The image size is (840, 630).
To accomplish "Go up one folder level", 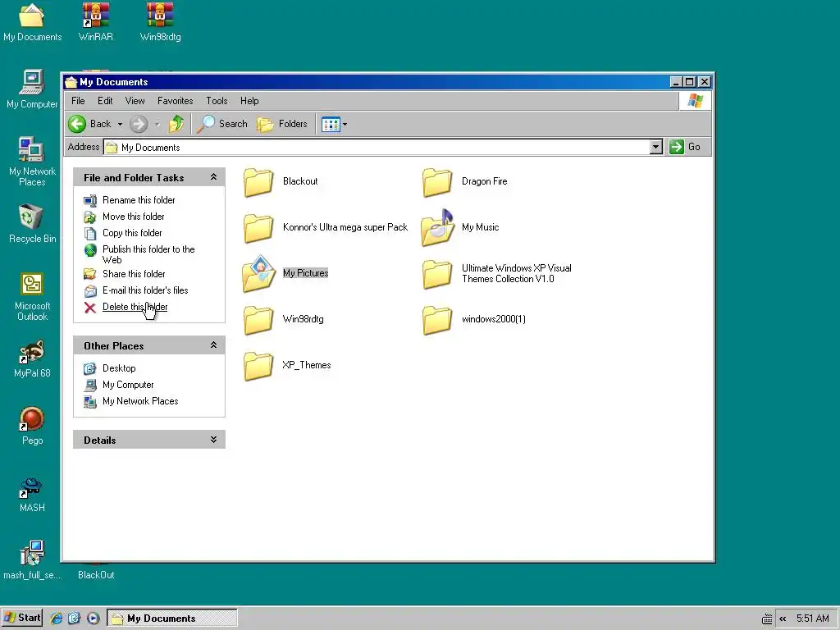I will pos(176,124).
